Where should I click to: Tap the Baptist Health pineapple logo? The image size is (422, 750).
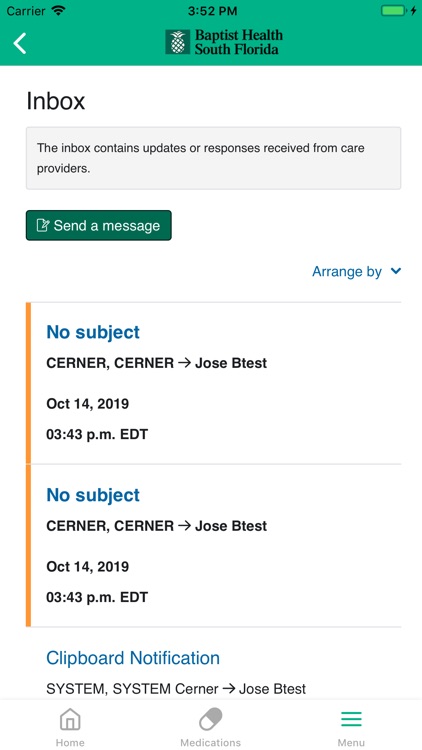[178, 42]
